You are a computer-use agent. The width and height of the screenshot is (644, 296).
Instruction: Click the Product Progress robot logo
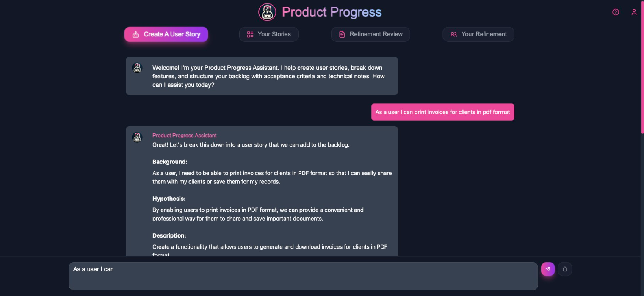point(267,12)
